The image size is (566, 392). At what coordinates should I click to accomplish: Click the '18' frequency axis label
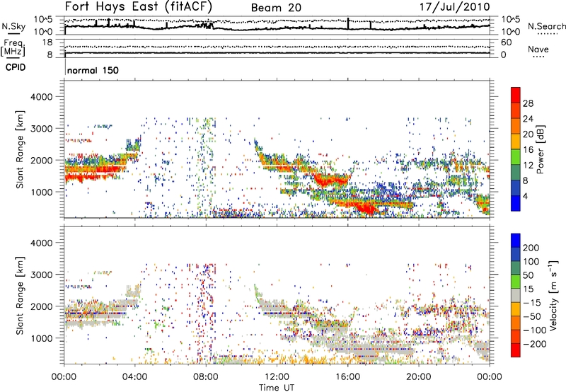[x=47, y=42]
